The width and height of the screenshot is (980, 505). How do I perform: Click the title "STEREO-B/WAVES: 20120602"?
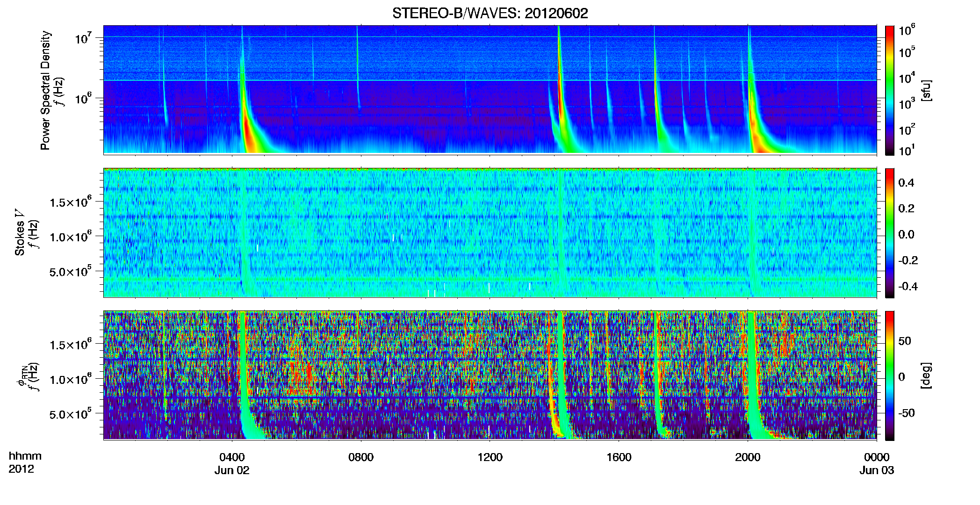pyautogui.click(x=490, y=14)
